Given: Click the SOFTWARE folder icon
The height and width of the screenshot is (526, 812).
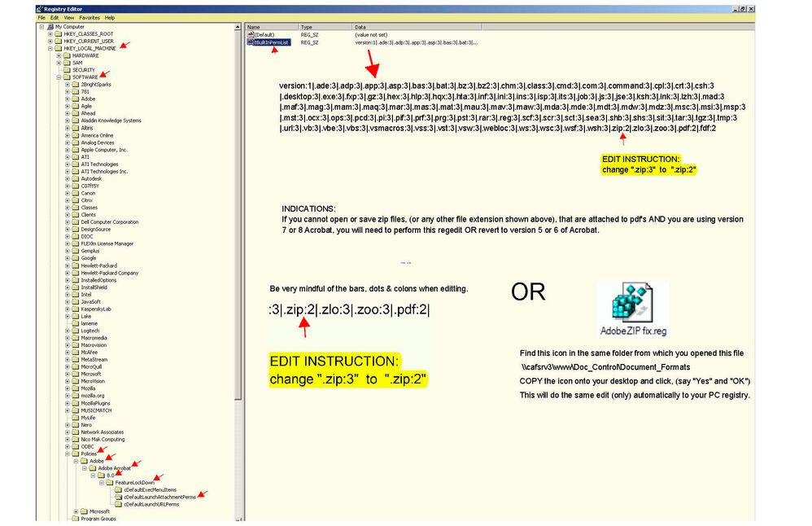Looking at the screenshot, I should pos(66,77).
